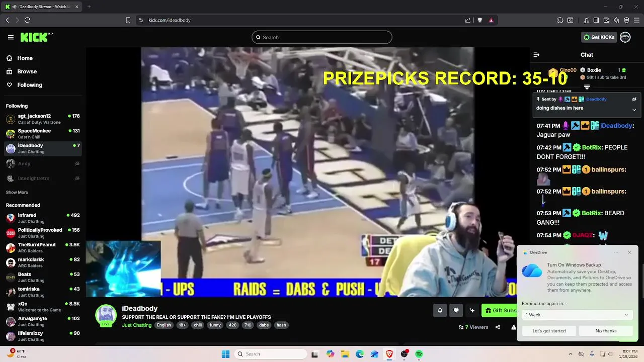Select the 18+ tag

[183, 325]
